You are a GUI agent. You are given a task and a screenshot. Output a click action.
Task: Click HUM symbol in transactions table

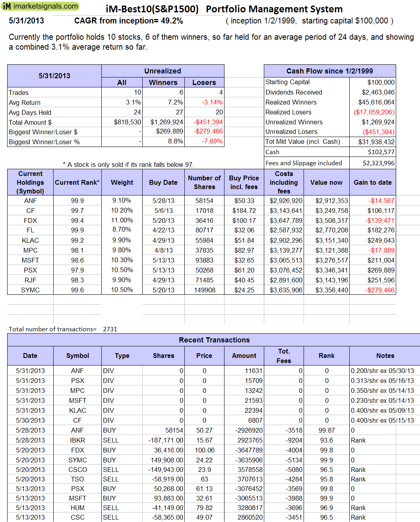point(77,508)
